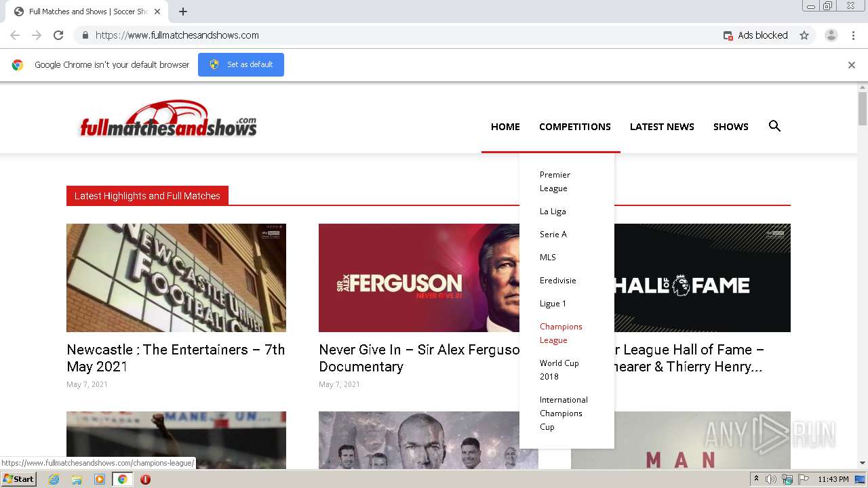The width and height of the screenshot is (868, 488).
Task: Launch Internet Explorer from taskbar
Action: (54, 479)
